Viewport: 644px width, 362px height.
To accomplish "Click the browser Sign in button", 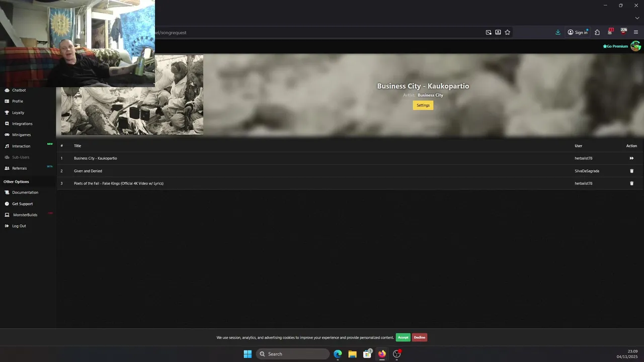I will [578, 32].
